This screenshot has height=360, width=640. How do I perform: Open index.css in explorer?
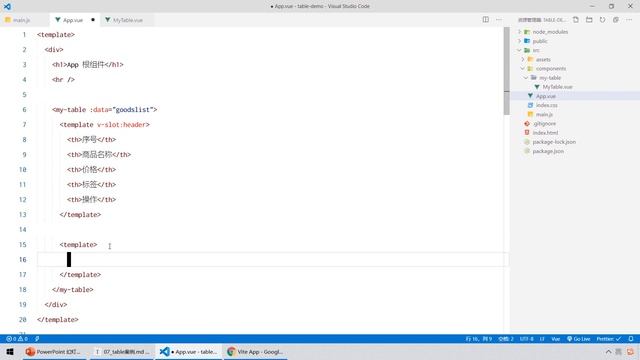click(547, 105)
